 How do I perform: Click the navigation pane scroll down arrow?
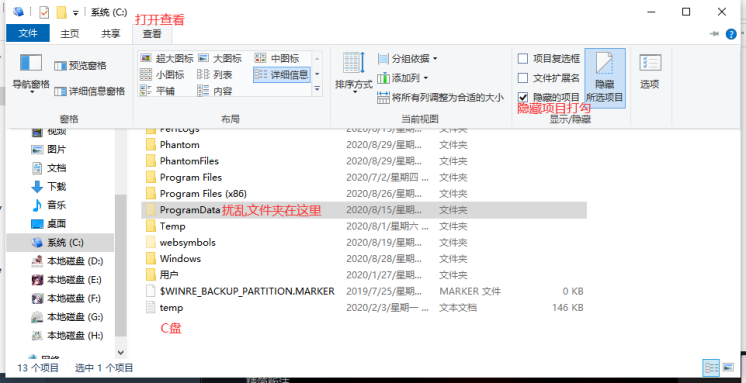coord(120,353)
